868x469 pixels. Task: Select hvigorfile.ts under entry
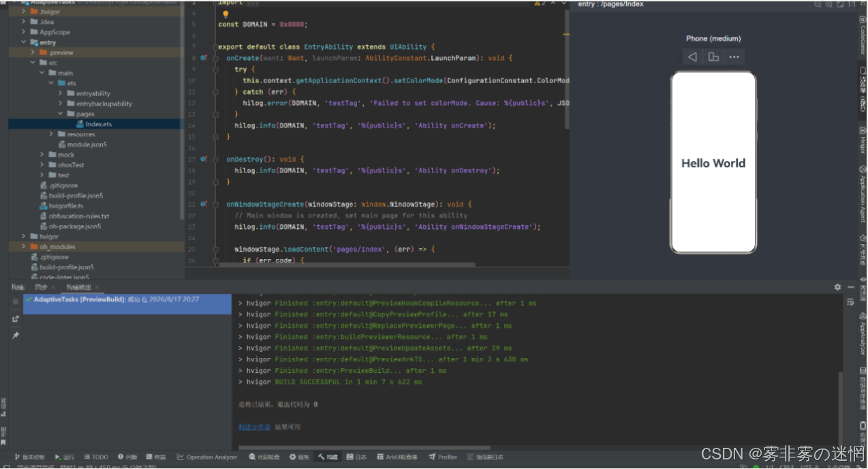[61, 206]
